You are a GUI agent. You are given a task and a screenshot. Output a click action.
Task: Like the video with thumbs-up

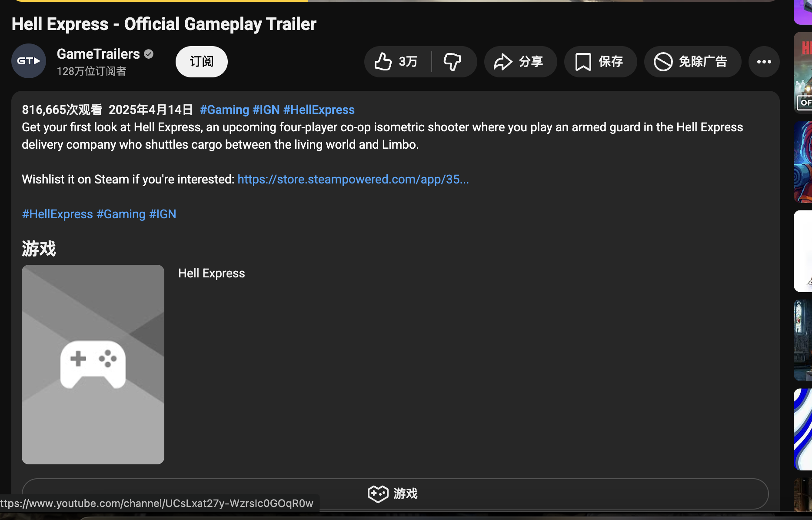click(x=397, y=62)
